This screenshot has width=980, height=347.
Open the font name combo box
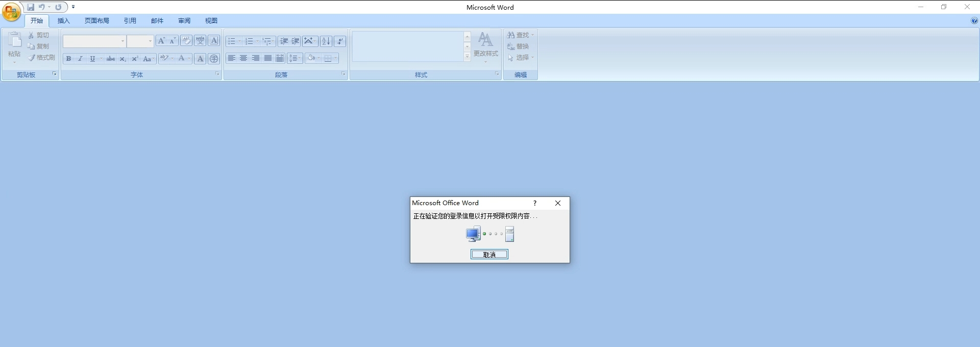pyautogui.click(x=94, y=41)
